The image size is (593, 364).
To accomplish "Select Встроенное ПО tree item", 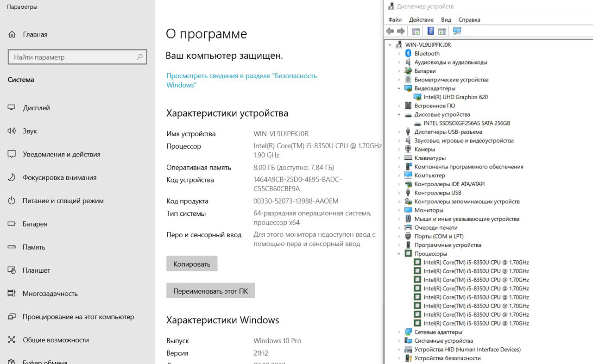I will point(435,106).
